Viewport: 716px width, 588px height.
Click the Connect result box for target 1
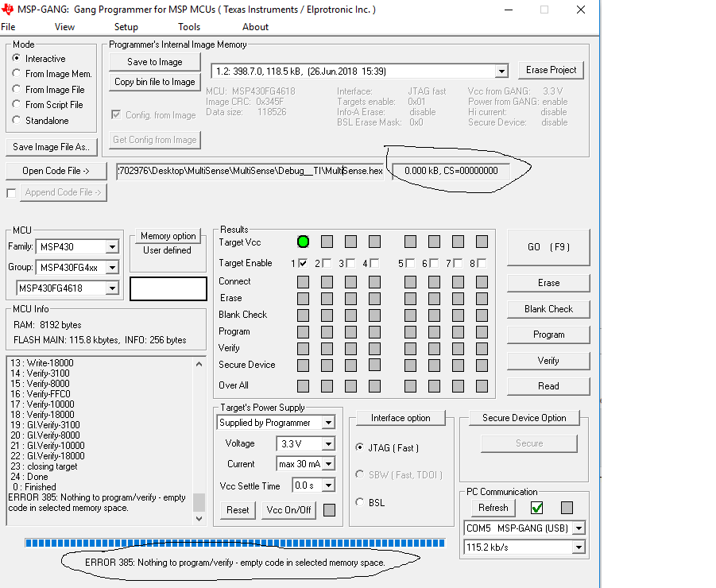tap(303, 281)
